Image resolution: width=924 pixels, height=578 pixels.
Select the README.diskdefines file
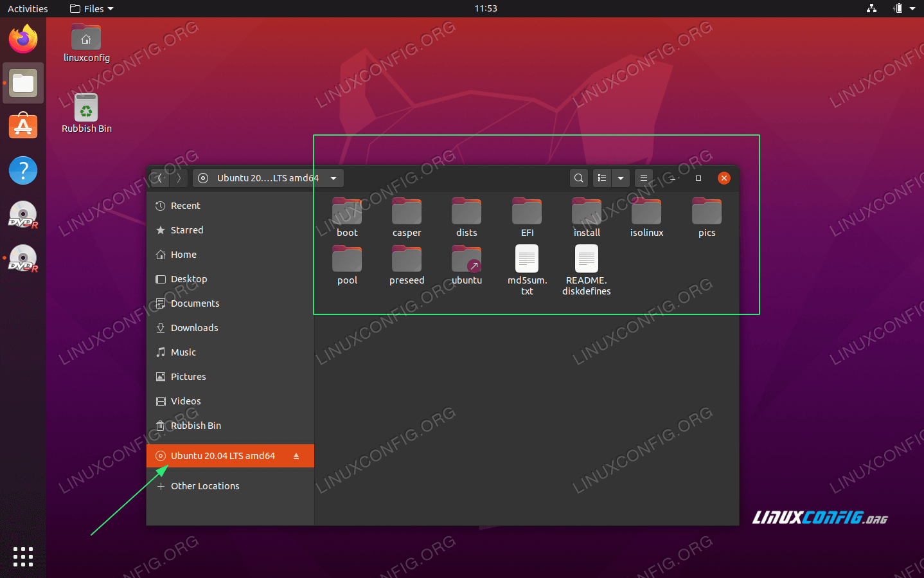tap(587, 270)
